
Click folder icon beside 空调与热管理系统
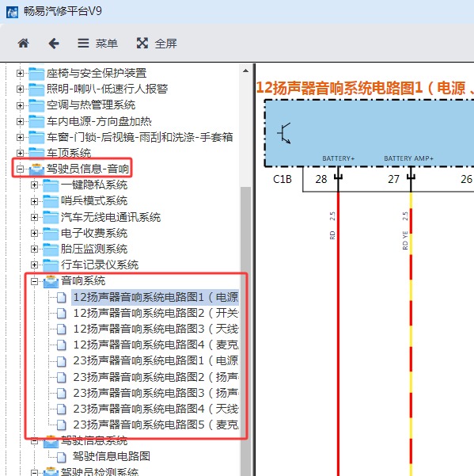36,105
